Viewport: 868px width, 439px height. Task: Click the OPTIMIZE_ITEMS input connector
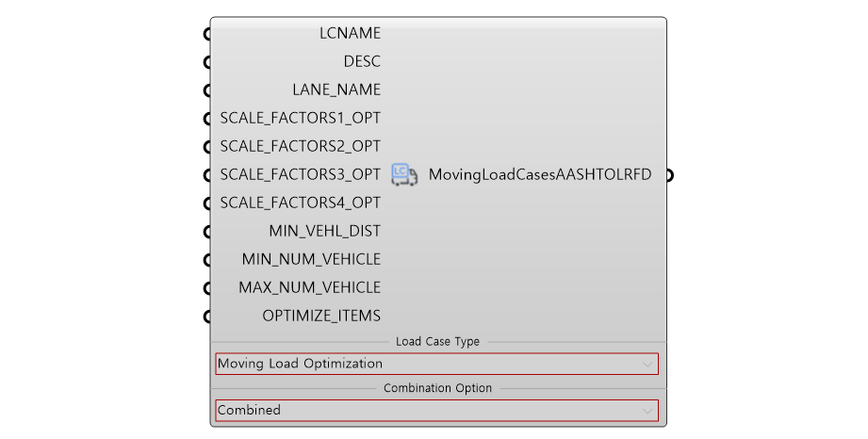point(208,317)
